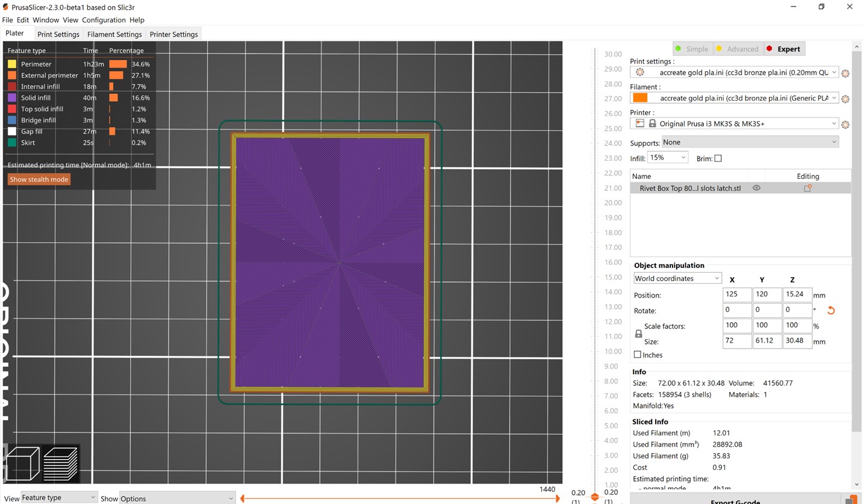Reset rotation using the orange arrow icon
This screenshot has height=504, width=864.
831,310
